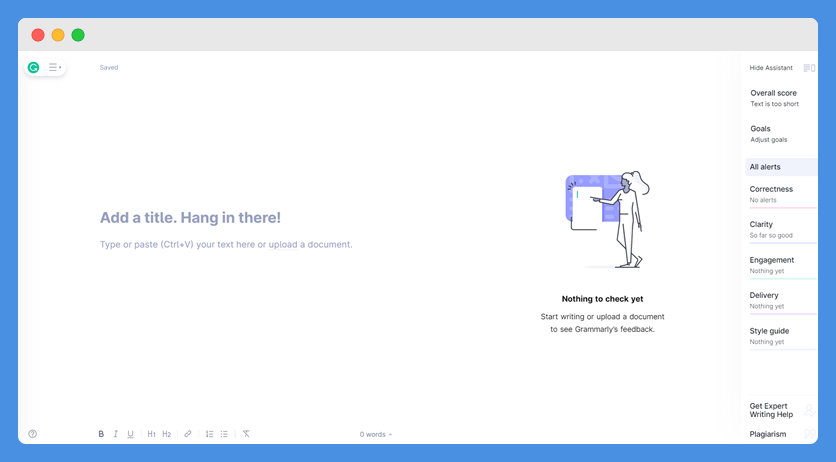Click the red close window button
This screenshot has height=462, width=836.
[38, 35]
